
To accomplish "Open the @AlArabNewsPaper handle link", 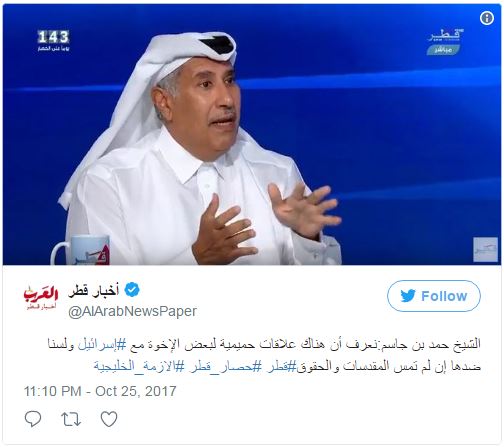I will (132, 311).
